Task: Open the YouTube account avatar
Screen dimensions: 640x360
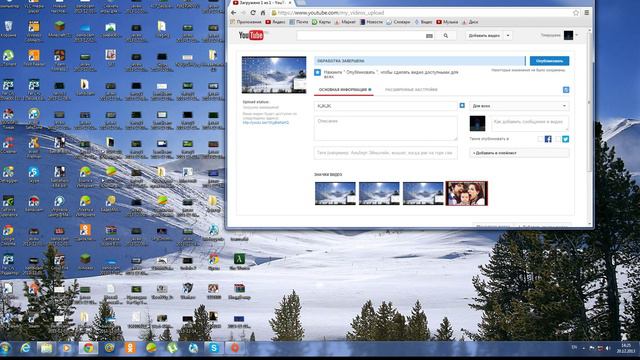Action: (569, 36)
